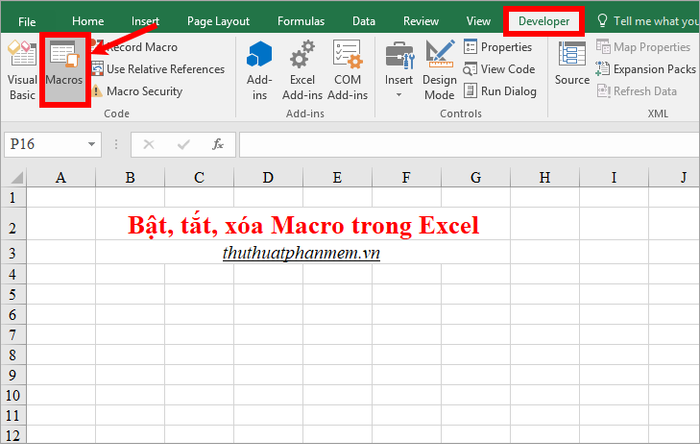This screenshot has height=444, width=700.
Task: Switch to the Page Layout tab
Action: 218,21
